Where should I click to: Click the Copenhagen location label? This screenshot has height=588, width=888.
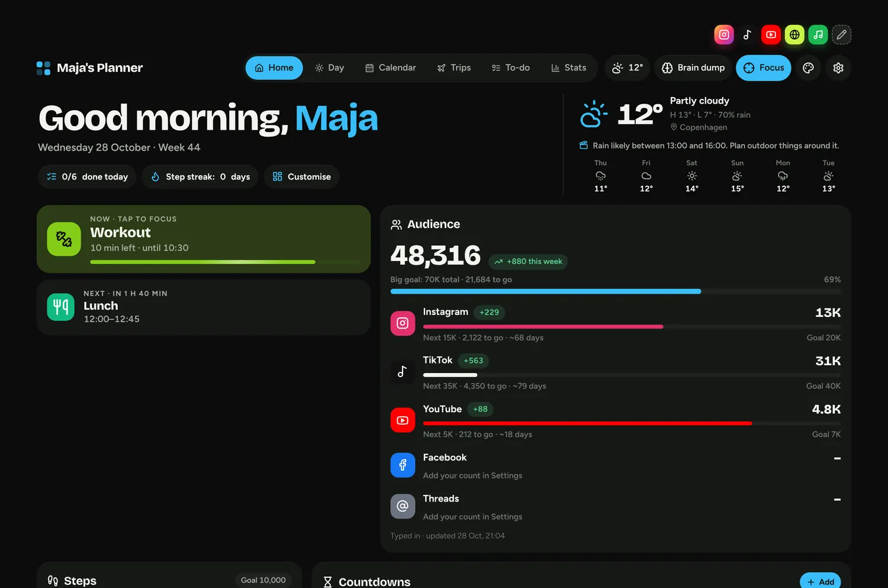699,127
